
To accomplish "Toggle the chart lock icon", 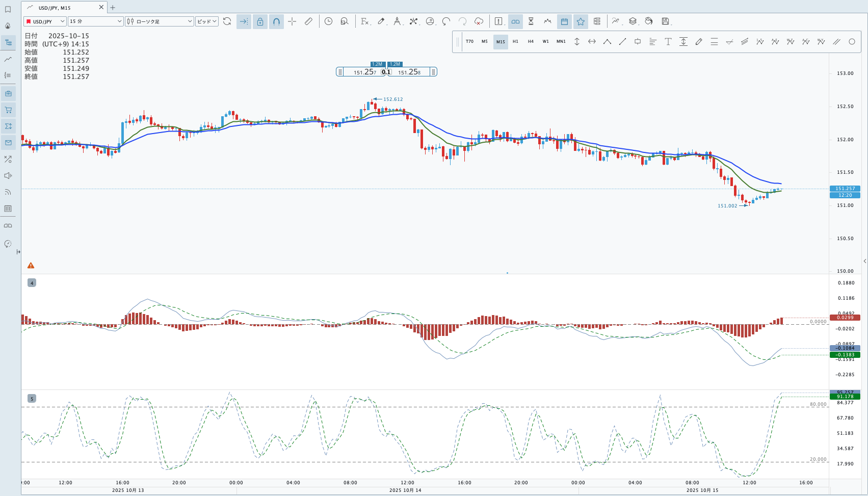I will 260,21.
